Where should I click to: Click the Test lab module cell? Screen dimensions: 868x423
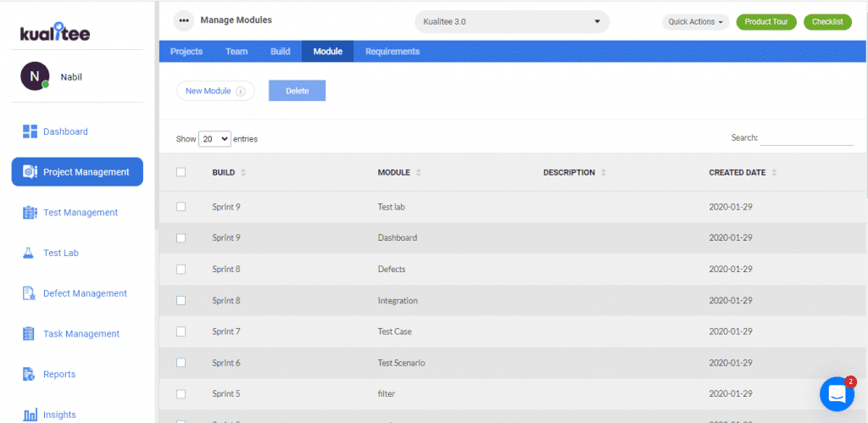point(392,207)
